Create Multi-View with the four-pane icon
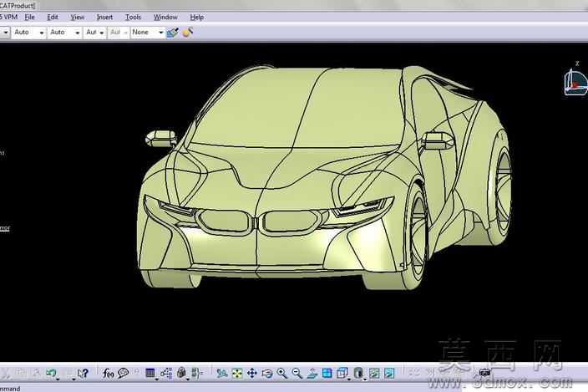 pos(327,374)
